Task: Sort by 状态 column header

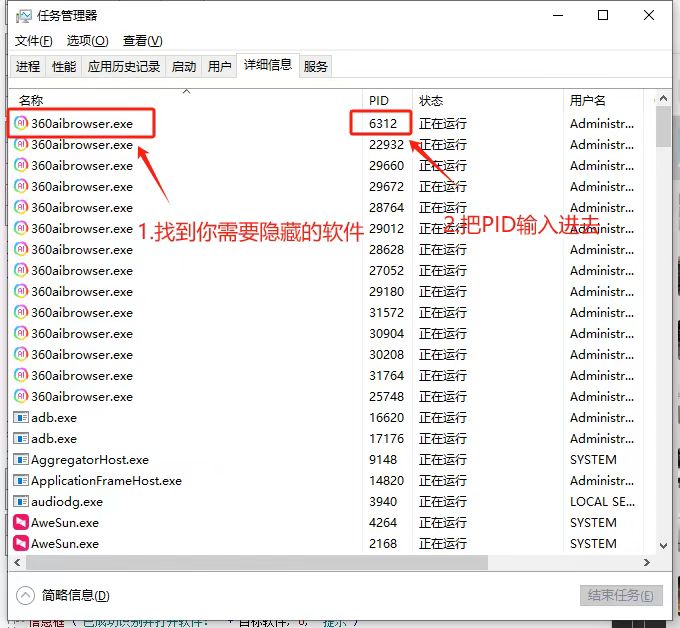Action: (x=431, y=101)
